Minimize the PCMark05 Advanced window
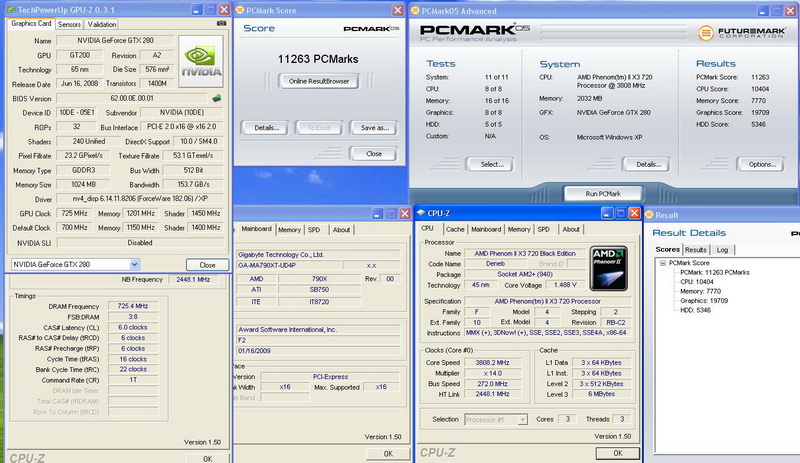This screenshot has width=800, height=463. (763, 11)
